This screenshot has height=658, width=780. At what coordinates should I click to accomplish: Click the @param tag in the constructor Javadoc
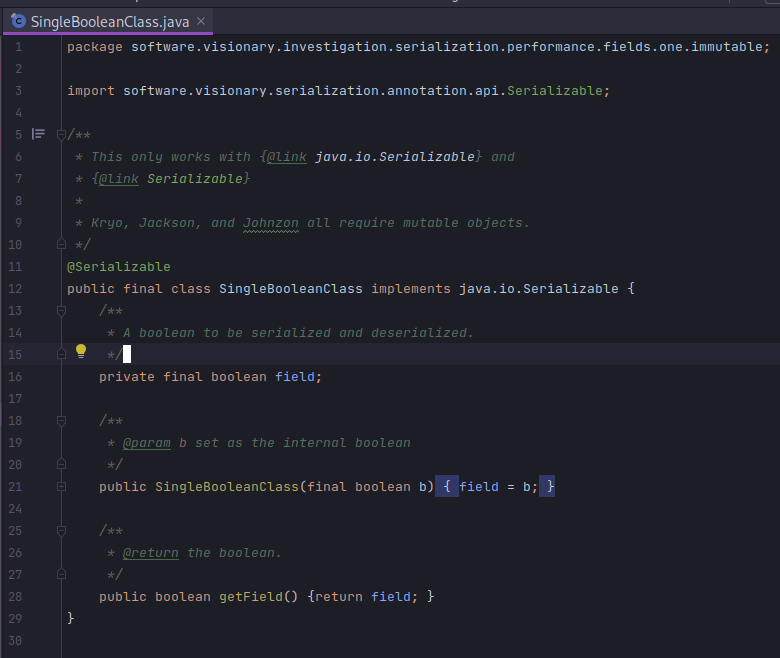[x=147, y=443]
